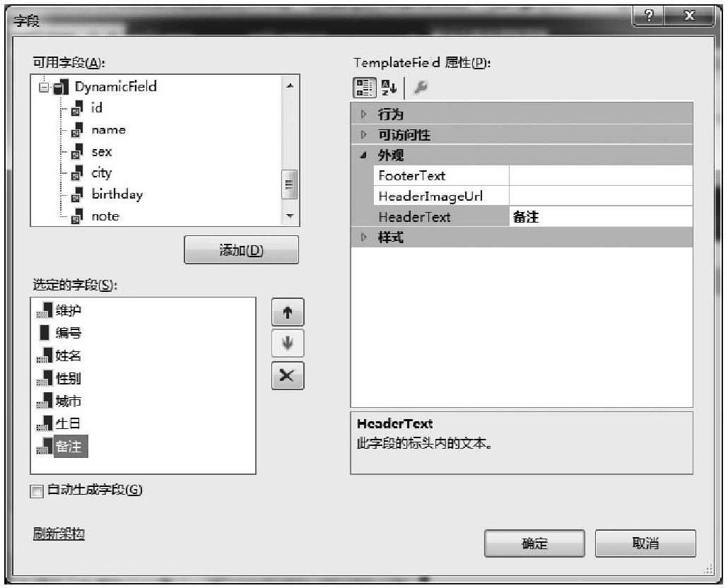Click the icon beside the note field
The image size is (728, 588).
(77, 216)
